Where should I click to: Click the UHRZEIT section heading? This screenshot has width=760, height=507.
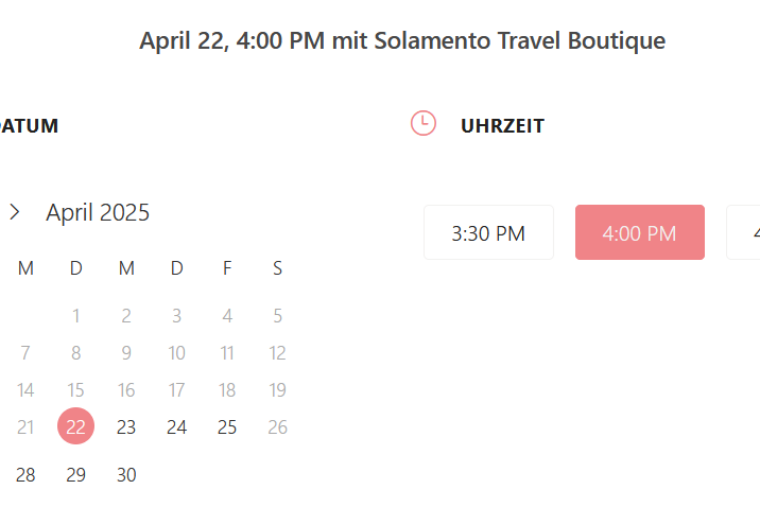click(502, 126)
